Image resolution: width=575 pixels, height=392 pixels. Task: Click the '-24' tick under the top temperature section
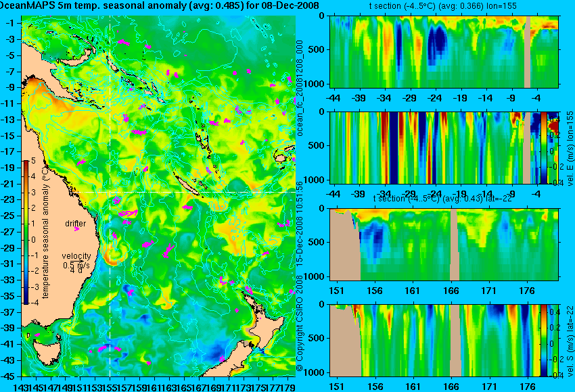click(x=434, y=98)
